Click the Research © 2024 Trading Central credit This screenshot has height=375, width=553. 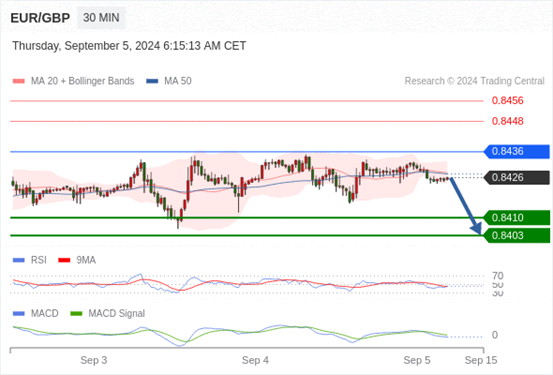474,81
